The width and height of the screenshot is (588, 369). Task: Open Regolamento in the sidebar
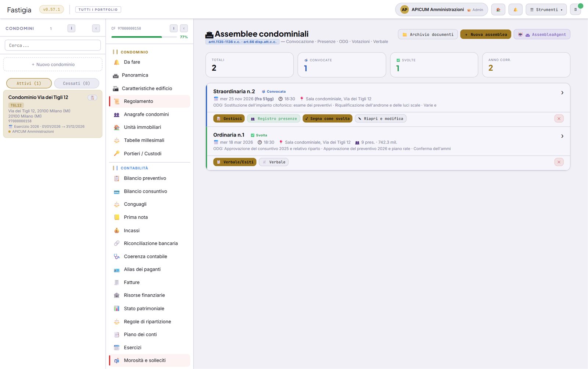tap(150, 101)
